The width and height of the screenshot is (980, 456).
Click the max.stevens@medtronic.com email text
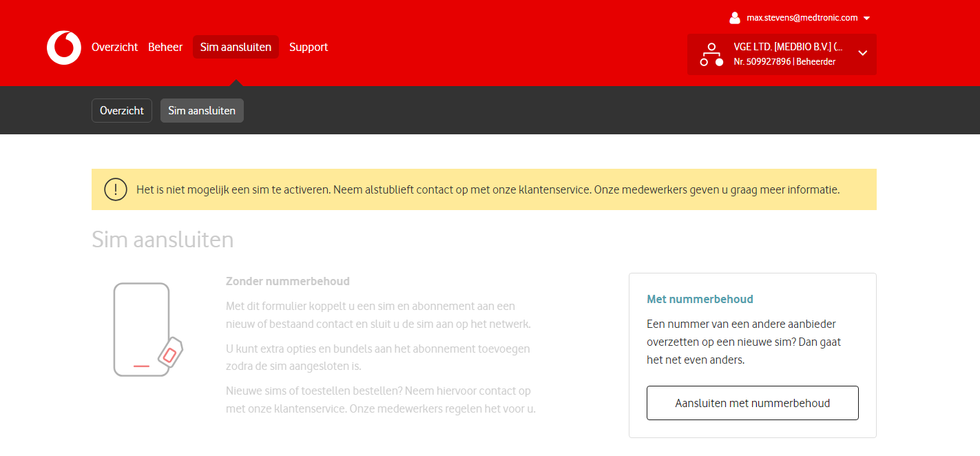[802, 19]
